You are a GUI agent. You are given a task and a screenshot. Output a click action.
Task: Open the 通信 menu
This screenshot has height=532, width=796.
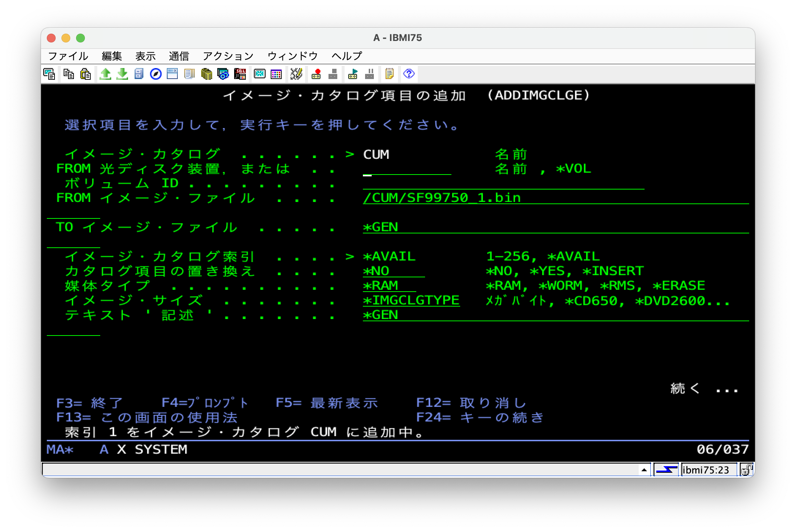click(x=179, y=56)
